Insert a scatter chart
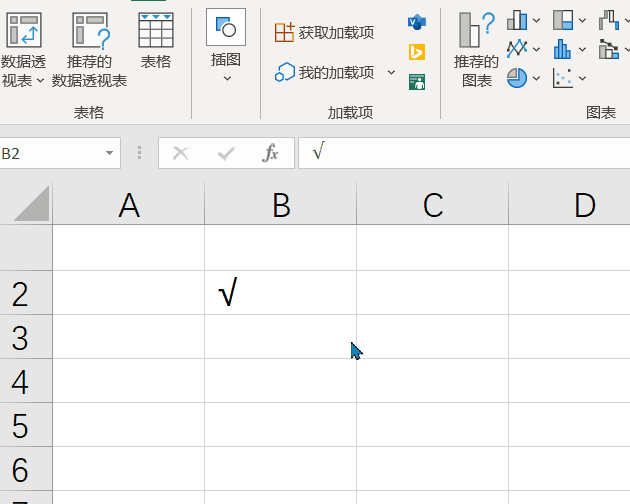This screenshot has height=504, width=630. point(562,78)
